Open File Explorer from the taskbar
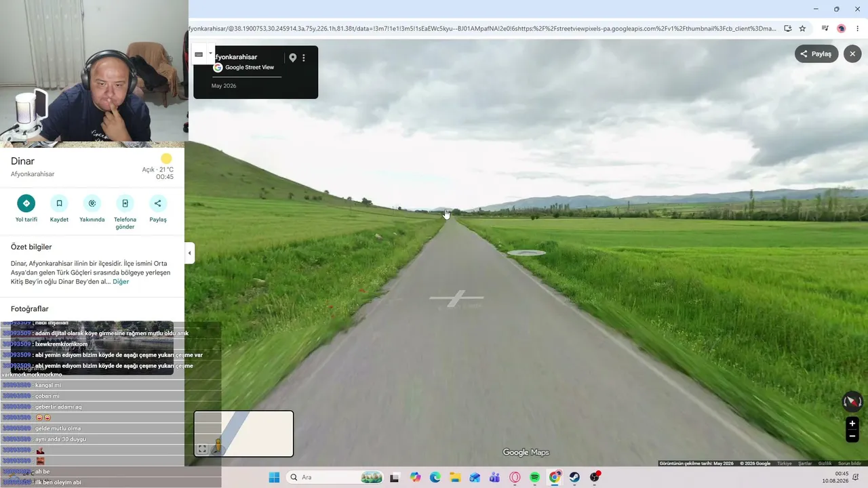This screenshot has height=488, width=868. pos(455,477)
